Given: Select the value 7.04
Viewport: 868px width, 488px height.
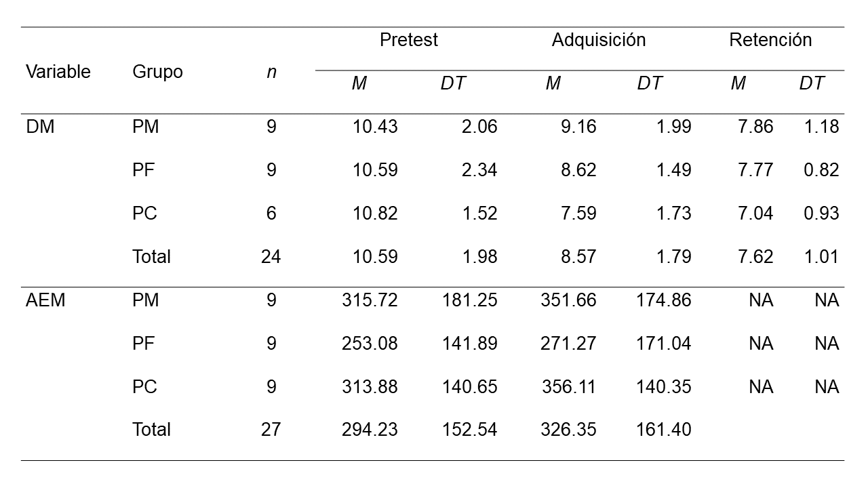Looking at the screenshot, I should [x=755, y=213].
